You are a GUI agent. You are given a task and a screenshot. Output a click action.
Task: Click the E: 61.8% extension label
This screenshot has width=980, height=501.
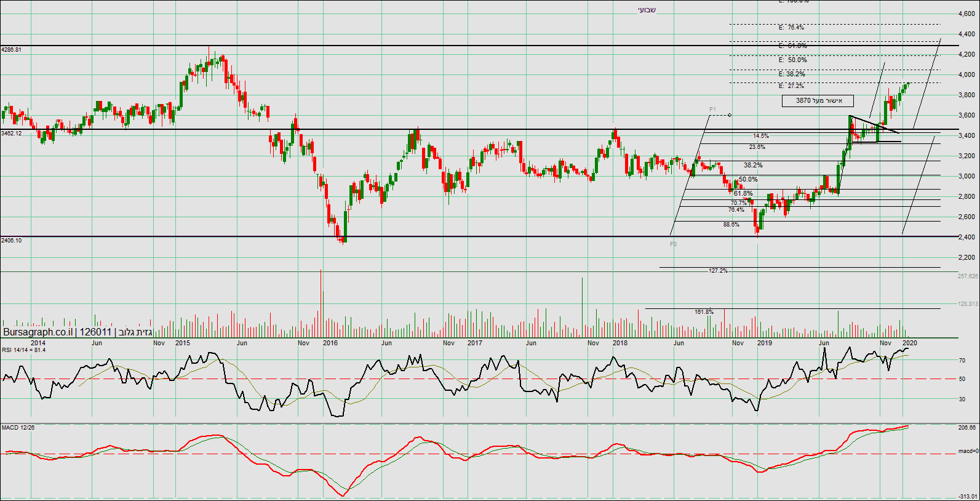[x=793, y=46]
